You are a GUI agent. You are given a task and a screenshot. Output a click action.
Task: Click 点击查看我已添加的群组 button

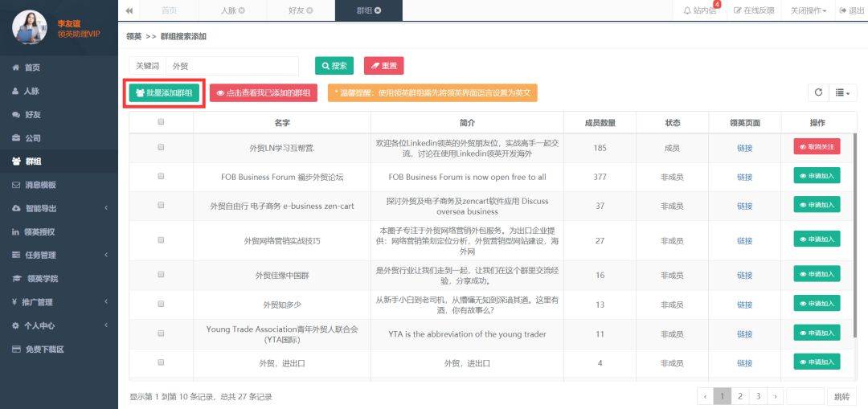tap(264, 93)
